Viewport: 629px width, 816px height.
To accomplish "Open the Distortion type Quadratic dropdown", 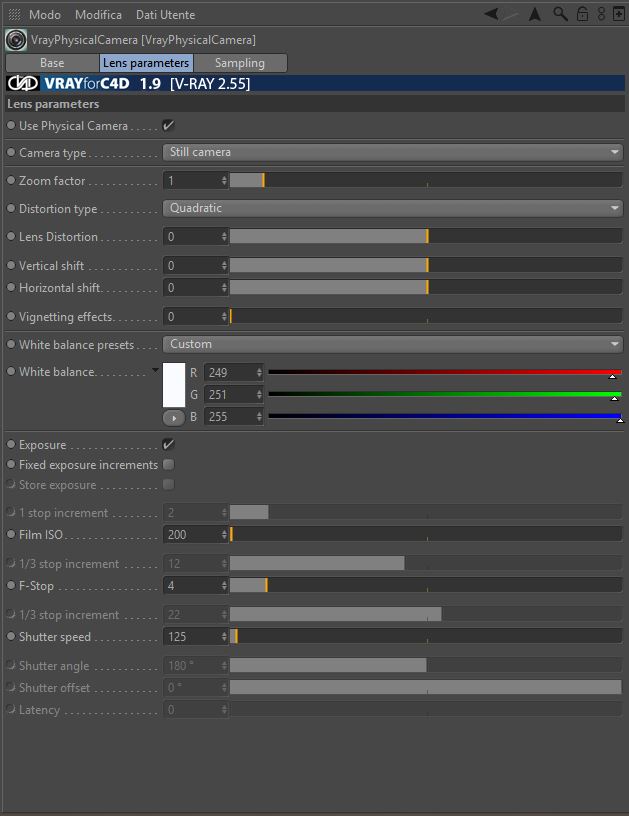I will pos(393,208).
